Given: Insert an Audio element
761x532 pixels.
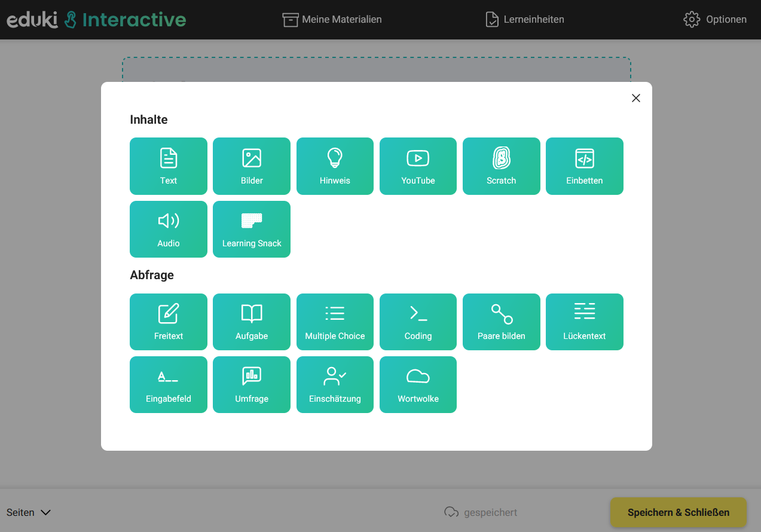Looking at the screenshot, I should (168, 229).
